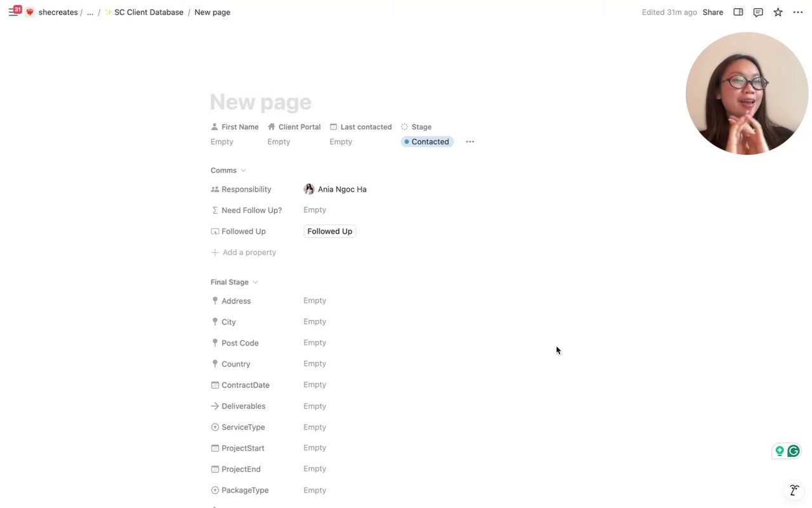Click the ProjectEnd calendar icon
Viewport: 812px width, 508px height.
tap(215, 469)
